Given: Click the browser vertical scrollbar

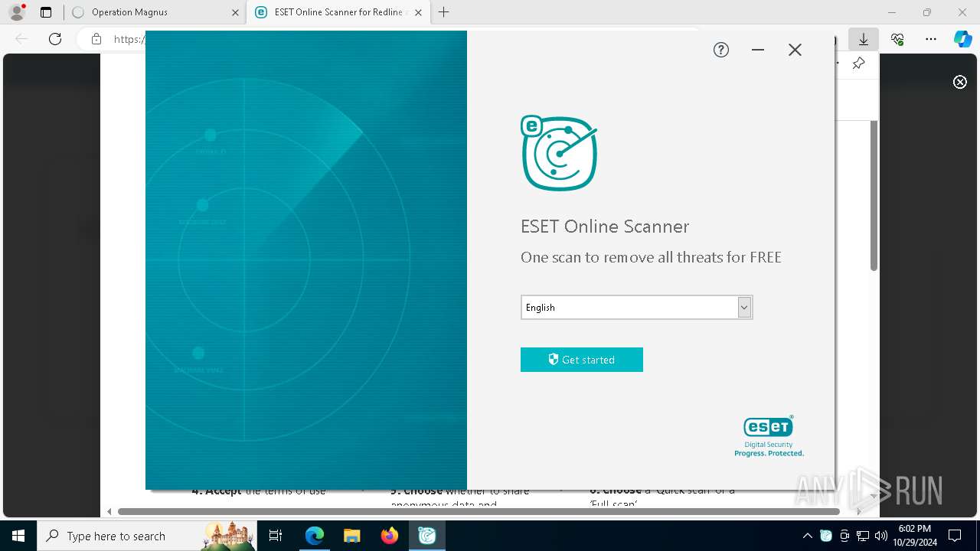Looking at the screenshot, I should pos(874,195).
